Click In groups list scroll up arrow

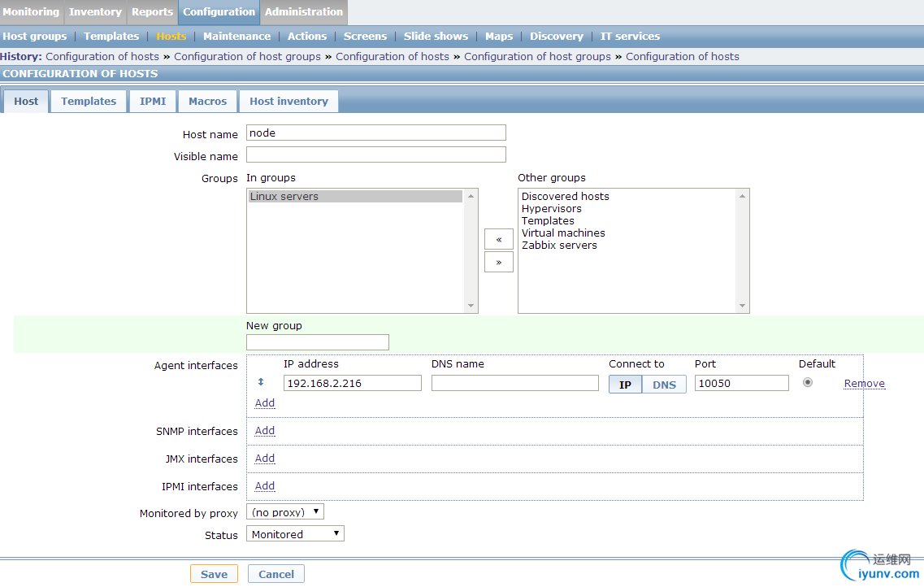(471, 196)
